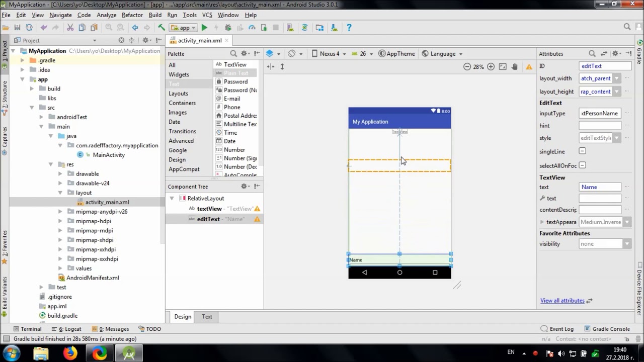Click the text attribute field containing Name

click(600, 187)
